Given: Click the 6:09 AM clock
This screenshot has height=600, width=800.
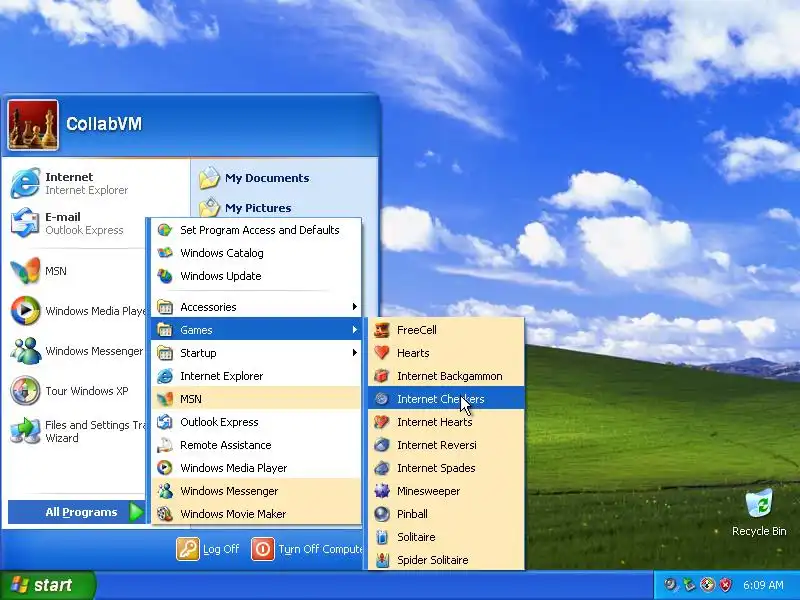Looking at the screenshot, I should click(x=763, y=585).
